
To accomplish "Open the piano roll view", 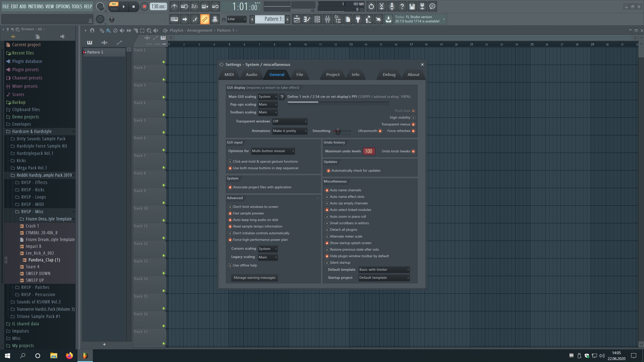I will [307, 19].
